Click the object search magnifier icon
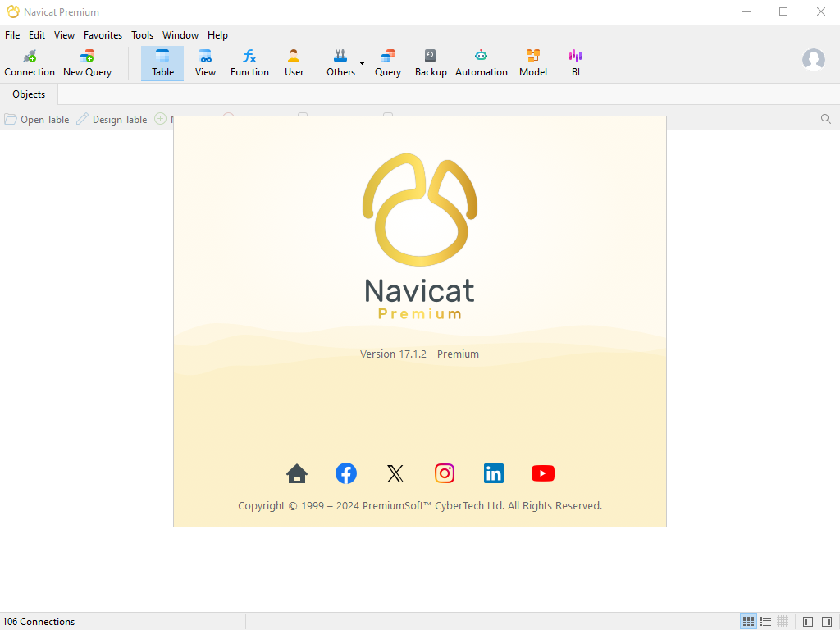 pos(825,119)
